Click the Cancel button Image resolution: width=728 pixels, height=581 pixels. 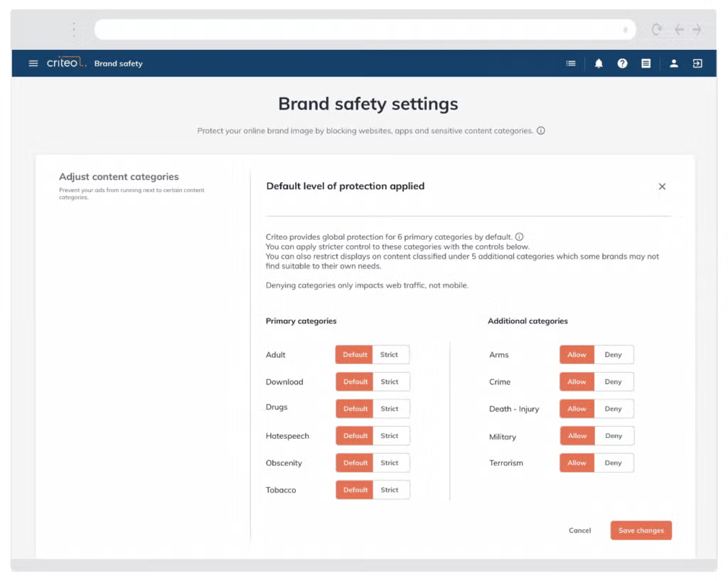(x=580, y=531)
